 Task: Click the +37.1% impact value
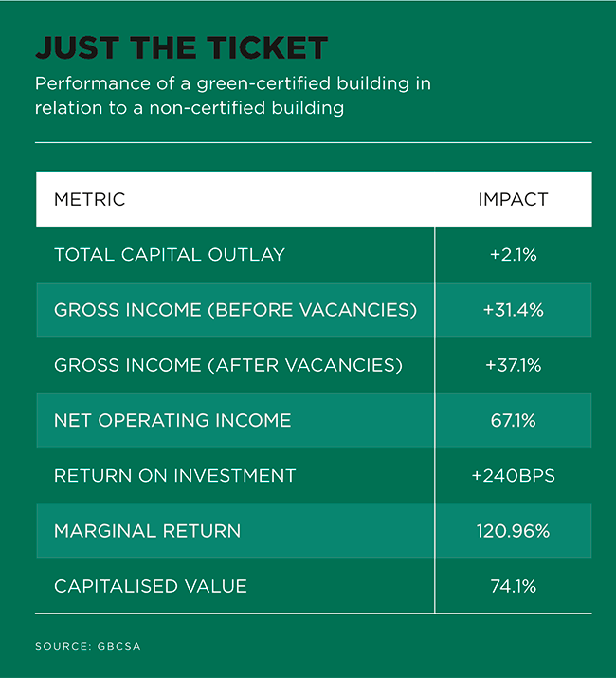tap(513, 365)
